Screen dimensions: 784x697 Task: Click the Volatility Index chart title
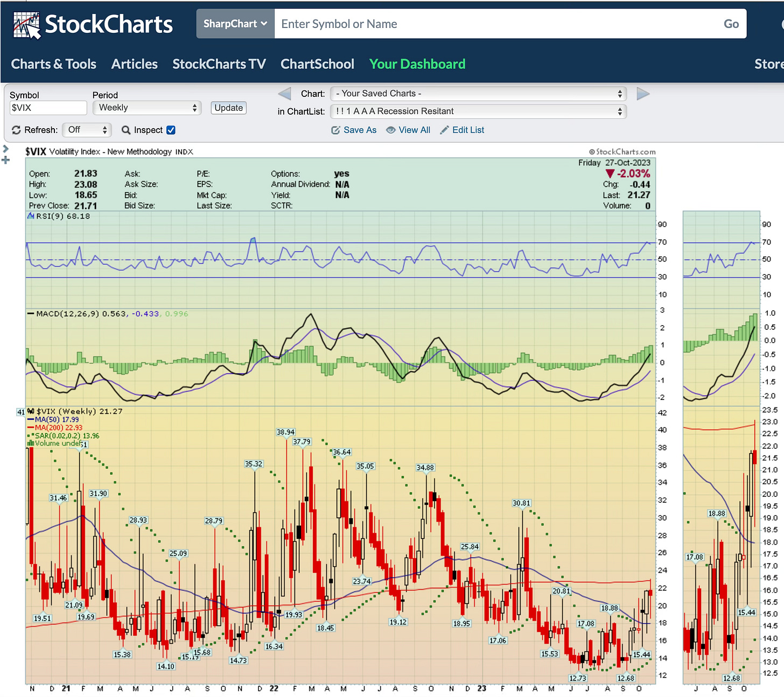coord(110,152)
